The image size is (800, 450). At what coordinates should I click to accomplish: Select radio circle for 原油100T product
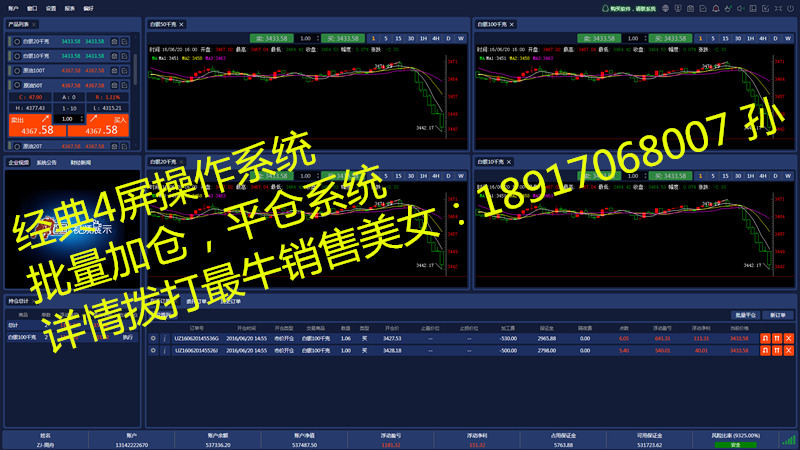pyautogui.click(x=17, y=70)
